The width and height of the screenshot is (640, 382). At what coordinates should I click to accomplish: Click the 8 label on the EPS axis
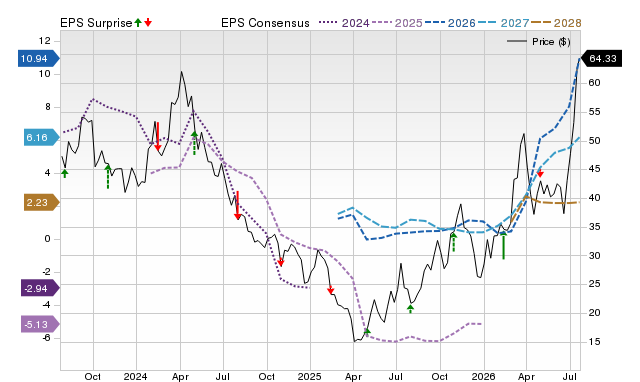[x=48, y=107]
